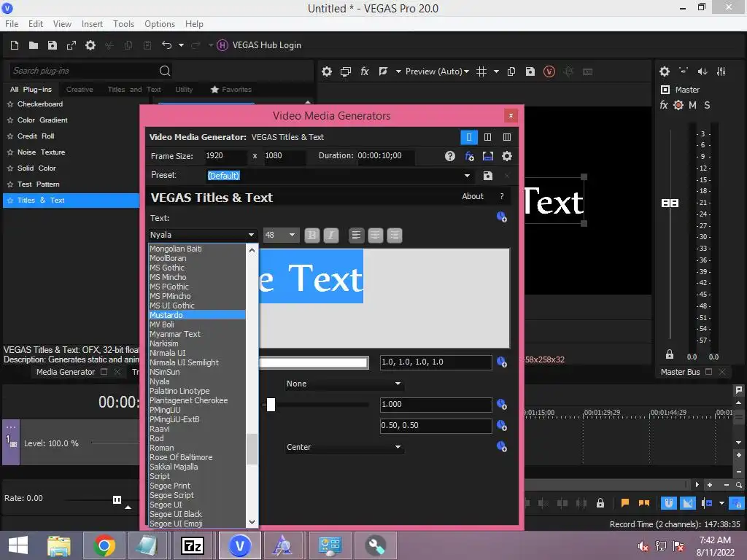Screen dimensions: 747x560
Task: Focus the Search plug-ins field
Action: click(83, 71)
